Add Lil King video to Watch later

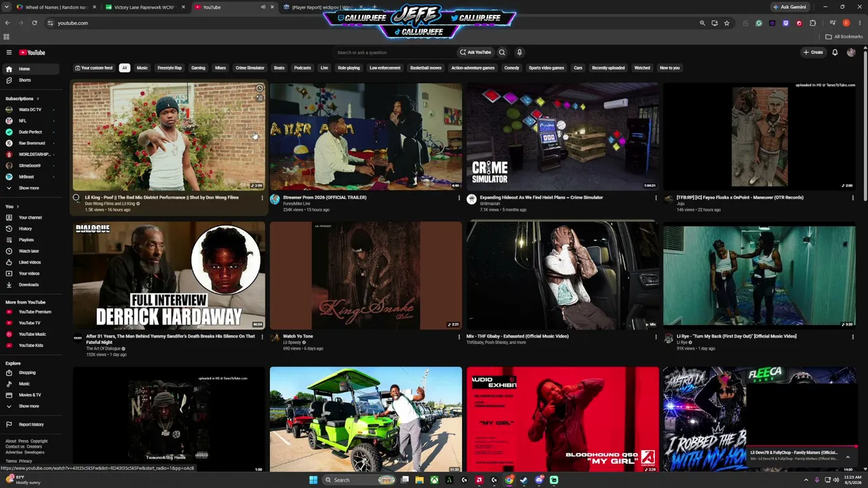259,89
